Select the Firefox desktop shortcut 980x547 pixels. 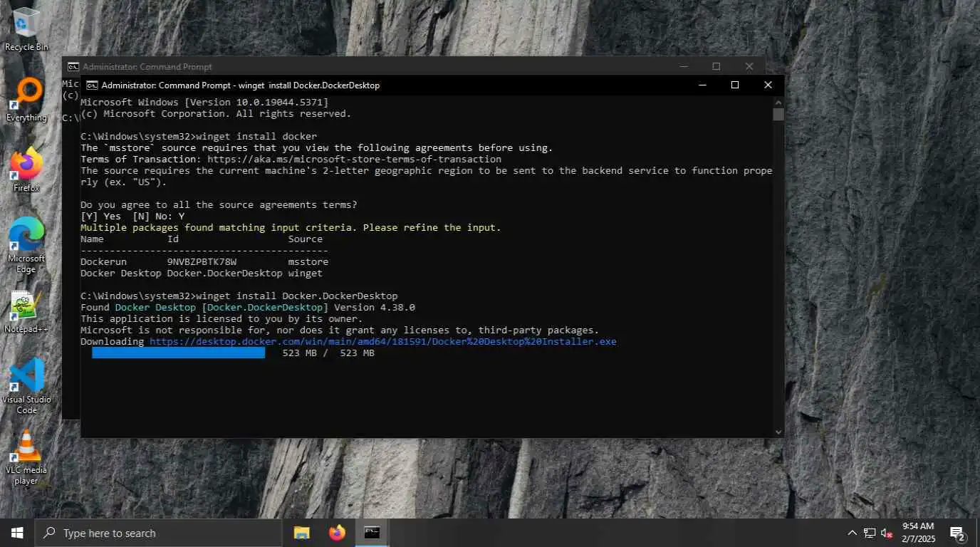coord(26,170)
